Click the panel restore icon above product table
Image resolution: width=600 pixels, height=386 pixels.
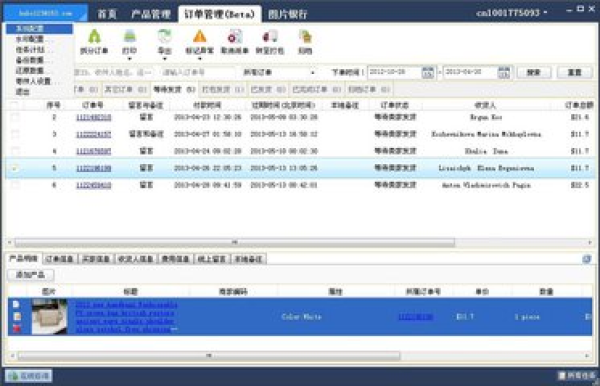(587, 259)
